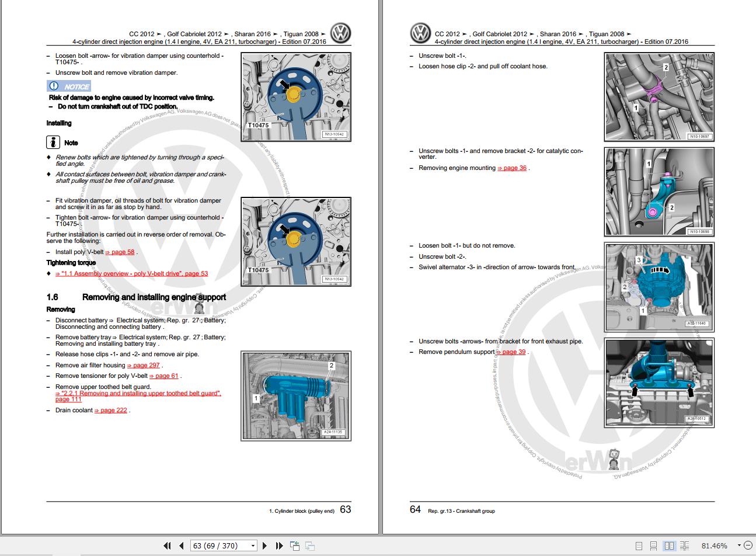
Task: Click the previous view navigation icon
Action: (x=295, y=545)
